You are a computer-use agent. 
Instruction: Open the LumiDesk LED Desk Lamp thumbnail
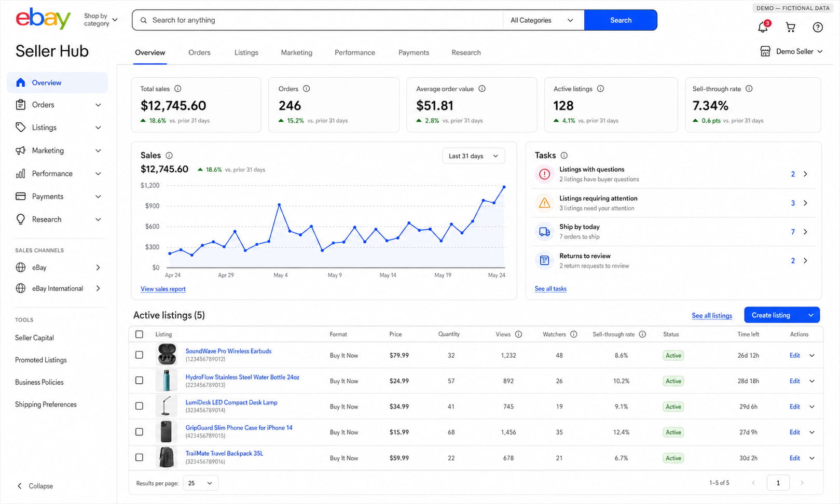coord(167,406)
